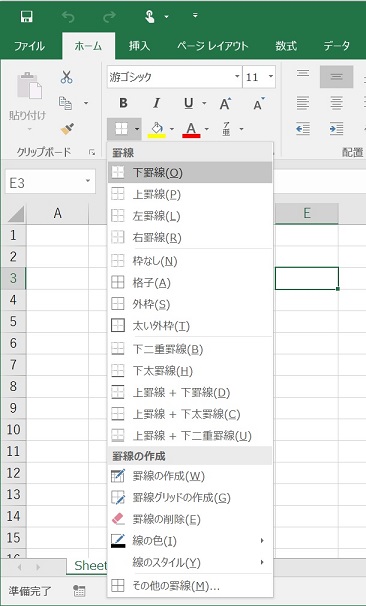Click the borders button in the ribbon
This screenshot has width=366, height=606.
click(121, 129)
